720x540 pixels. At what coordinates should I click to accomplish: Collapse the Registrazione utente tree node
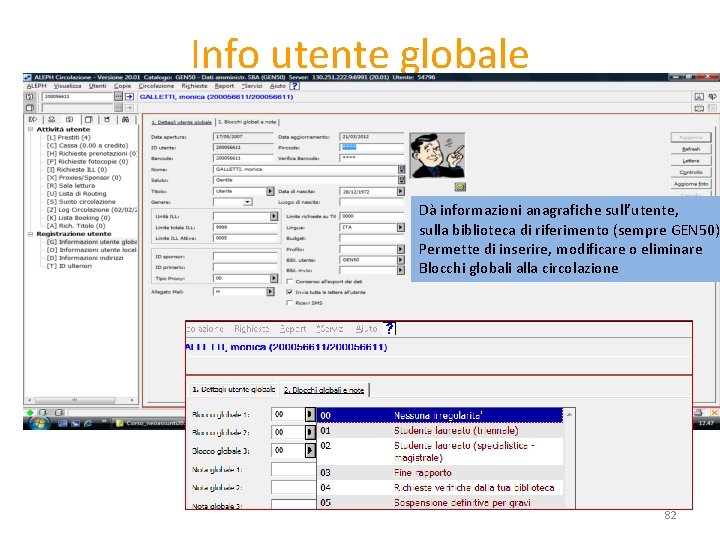(31, 234)
